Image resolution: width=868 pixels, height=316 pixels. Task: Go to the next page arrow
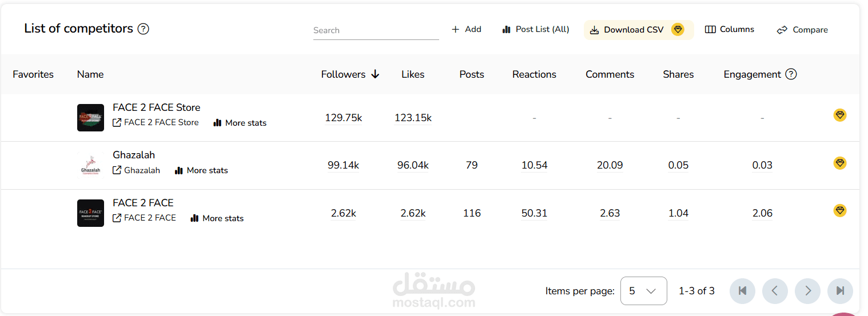point(807,291)
